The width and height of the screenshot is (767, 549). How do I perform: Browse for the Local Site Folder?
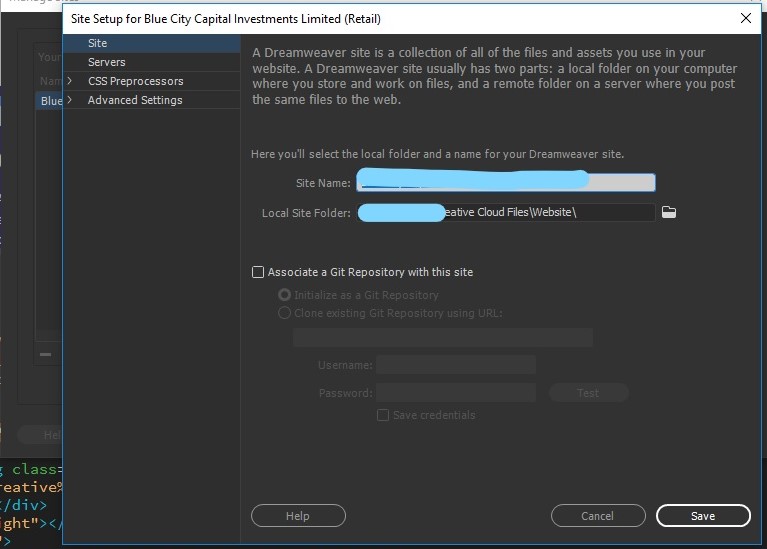point(669,212)
